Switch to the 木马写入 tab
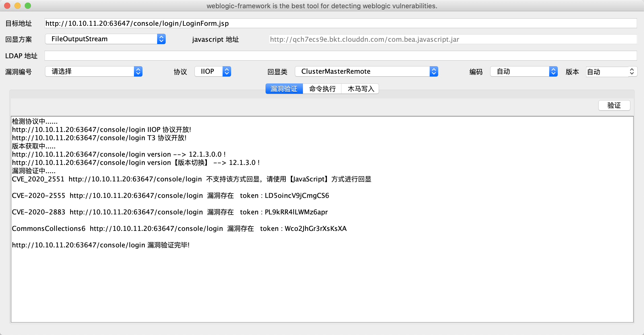Image resolution: width=644 pixels, height=335 pixels. pos(361,89)
